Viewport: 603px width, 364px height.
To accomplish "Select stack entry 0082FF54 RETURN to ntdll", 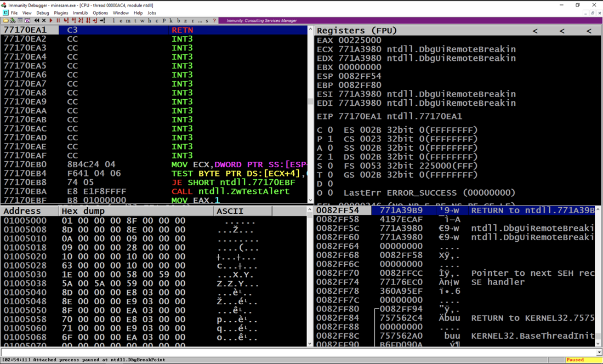I will [x=455, y=211].
